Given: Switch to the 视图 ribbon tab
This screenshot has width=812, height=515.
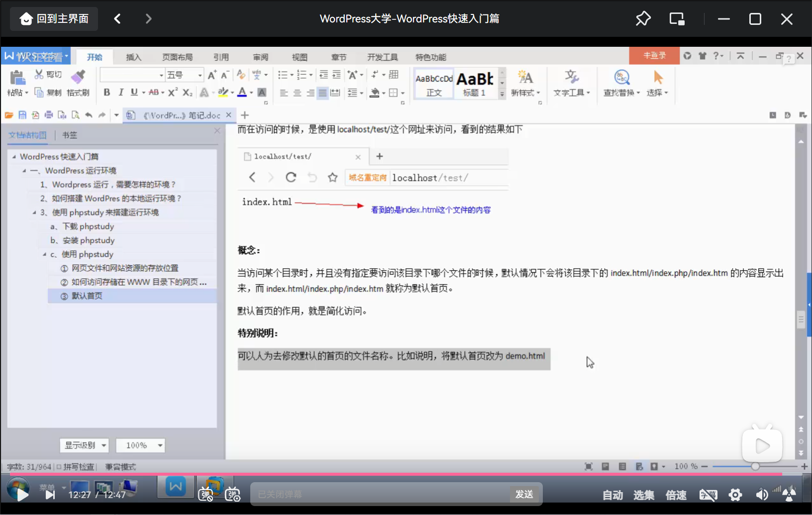Looking at the screenshot, I should click(300, 57).
